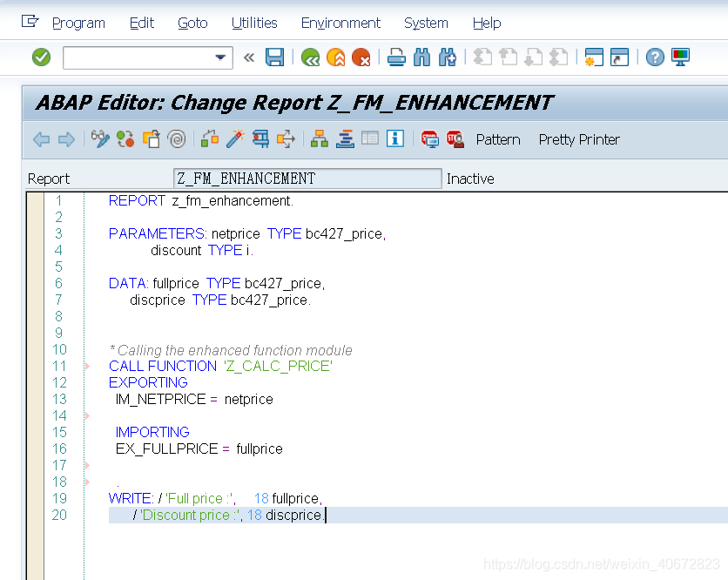The image size is (728, 580).
Task: Go to next page icon
Action: click(534, 57)
